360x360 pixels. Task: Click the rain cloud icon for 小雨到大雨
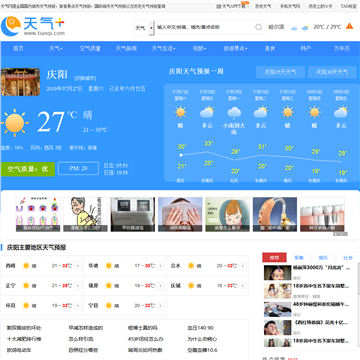pos(234,113)
